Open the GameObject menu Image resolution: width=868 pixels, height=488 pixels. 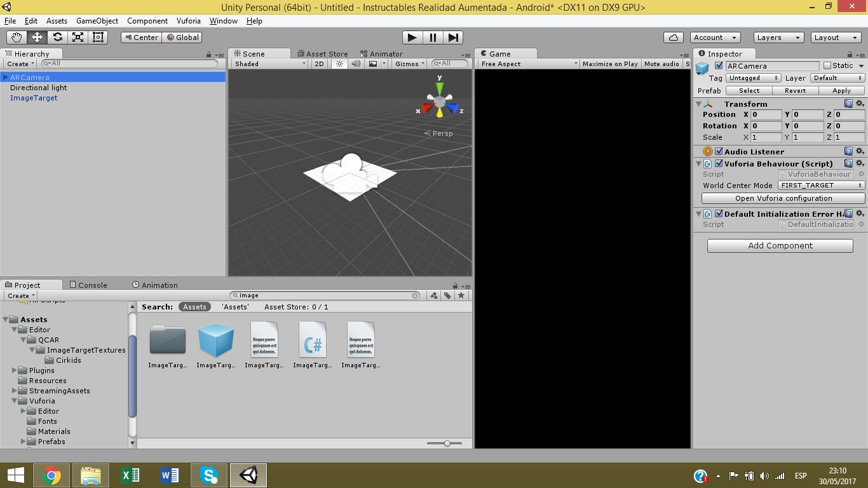(x=97, y=21)
